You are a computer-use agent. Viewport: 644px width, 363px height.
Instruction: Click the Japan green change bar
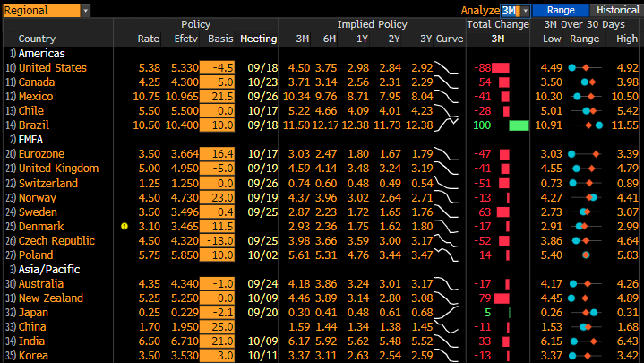510,313
